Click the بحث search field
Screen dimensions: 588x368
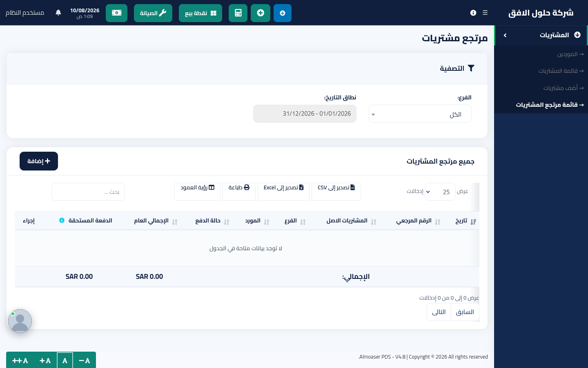(88, 192)
